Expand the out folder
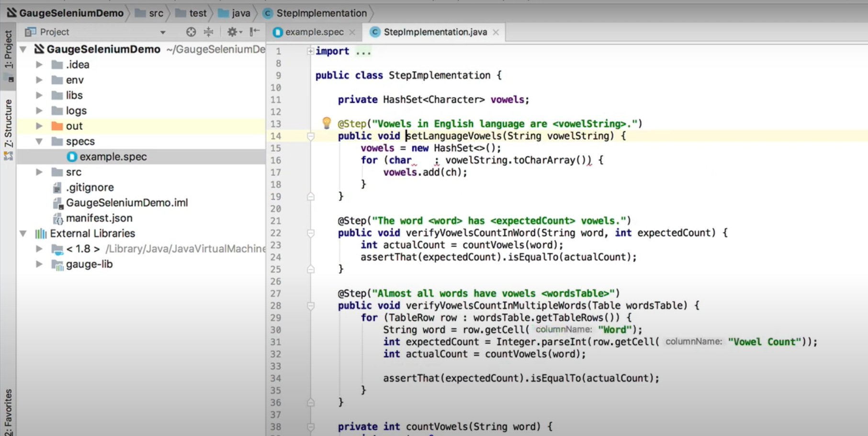The width and height of the screenshot is (868, 436). point(39,126)
